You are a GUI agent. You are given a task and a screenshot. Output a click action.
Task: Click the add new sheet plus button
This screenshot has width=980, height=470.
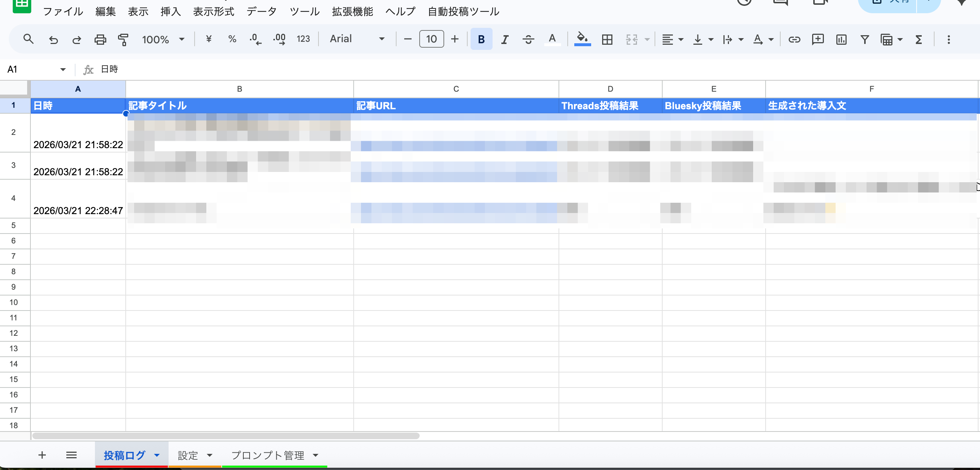(42, 455)
